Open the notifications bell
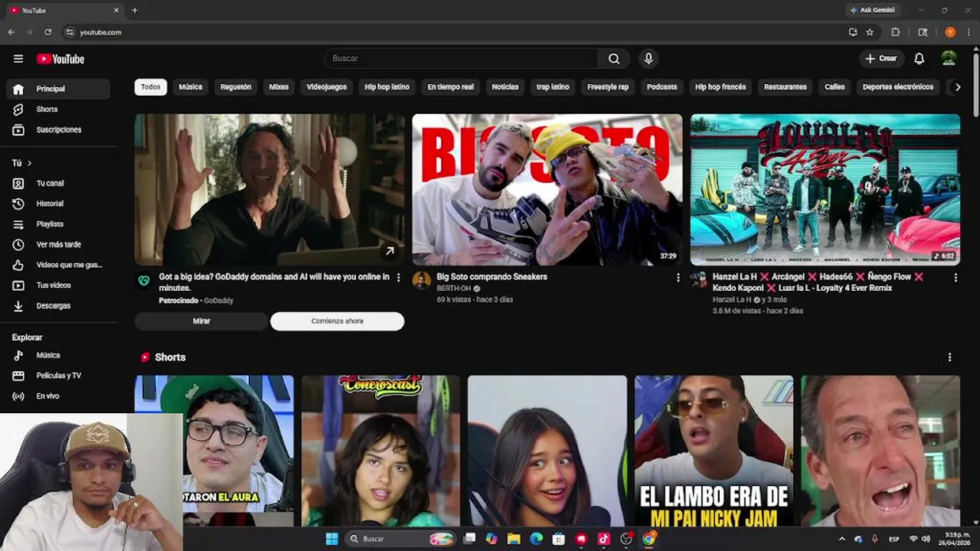Screen dimensions: 980x551 point(920,59)
